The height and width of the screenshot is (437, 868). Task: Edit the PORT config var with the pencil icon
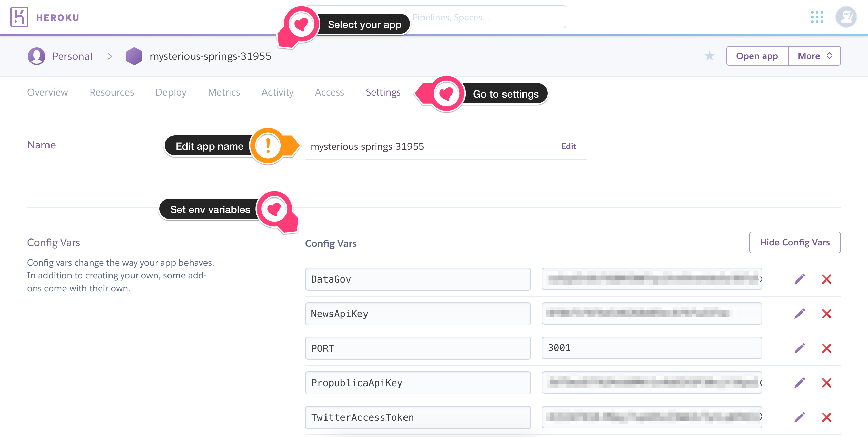point(800,348)
